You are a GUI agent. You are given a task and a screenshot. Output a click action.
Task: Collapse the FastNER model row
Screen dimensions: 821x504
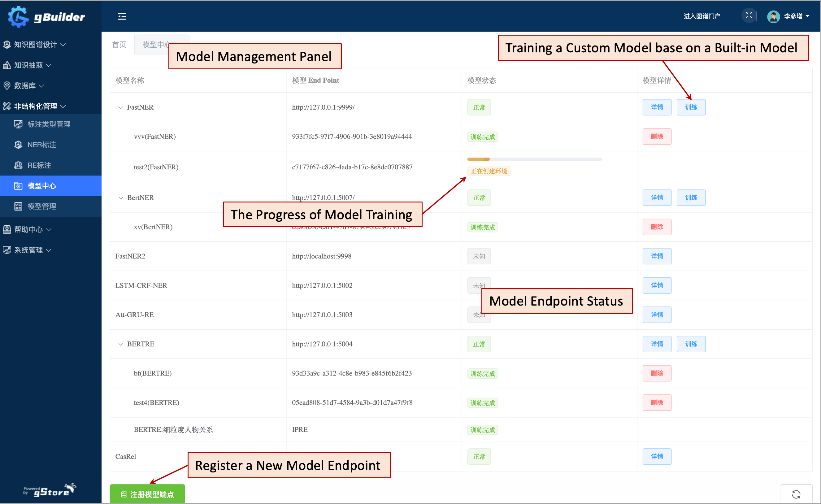121,108
